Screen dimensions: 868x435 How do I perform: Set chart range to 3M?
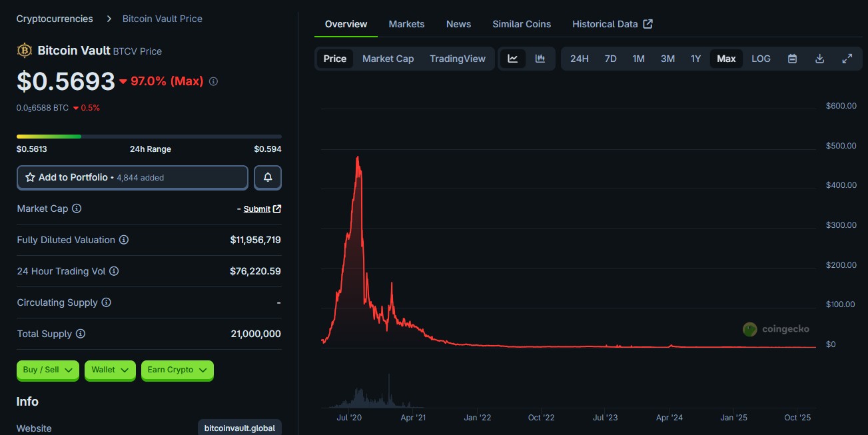point(667,59)
